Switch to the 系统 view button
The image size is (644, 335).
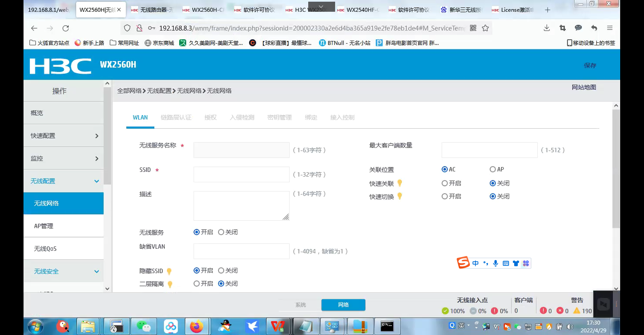point(300,305)
